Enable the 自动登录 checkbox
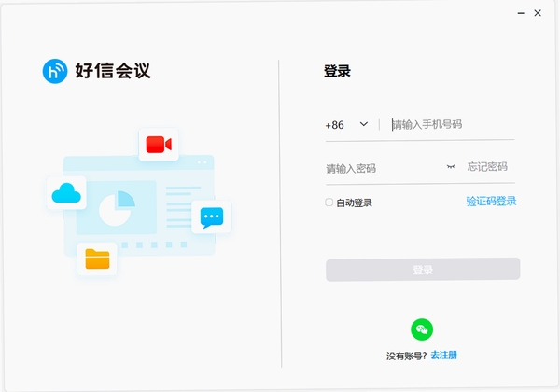The image size is (560, 392). tap(329, 203)
